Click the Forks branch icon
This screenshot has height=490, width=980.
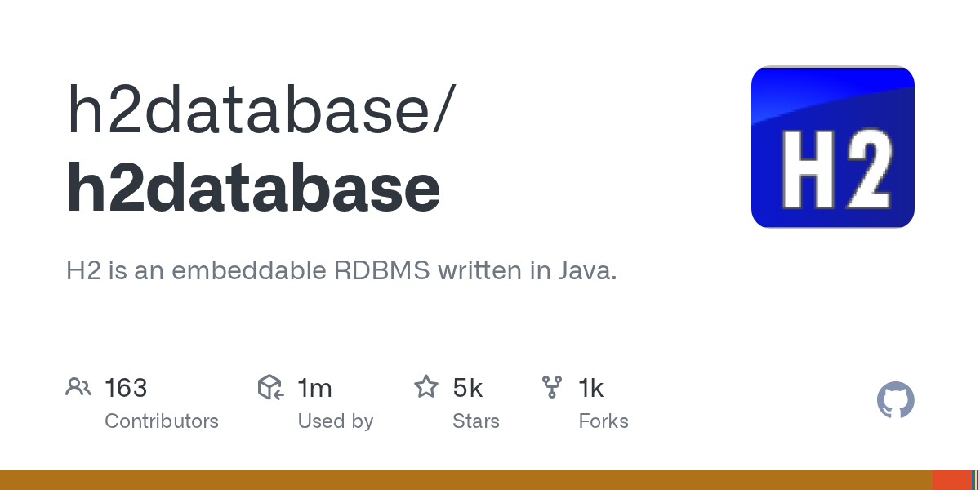point(552,387)
